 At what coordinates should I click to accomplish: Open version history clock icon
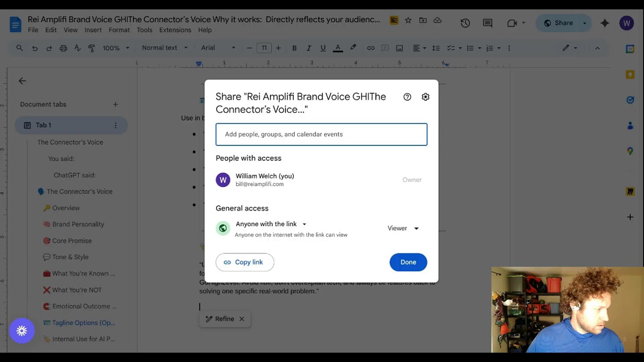[465, 23]
